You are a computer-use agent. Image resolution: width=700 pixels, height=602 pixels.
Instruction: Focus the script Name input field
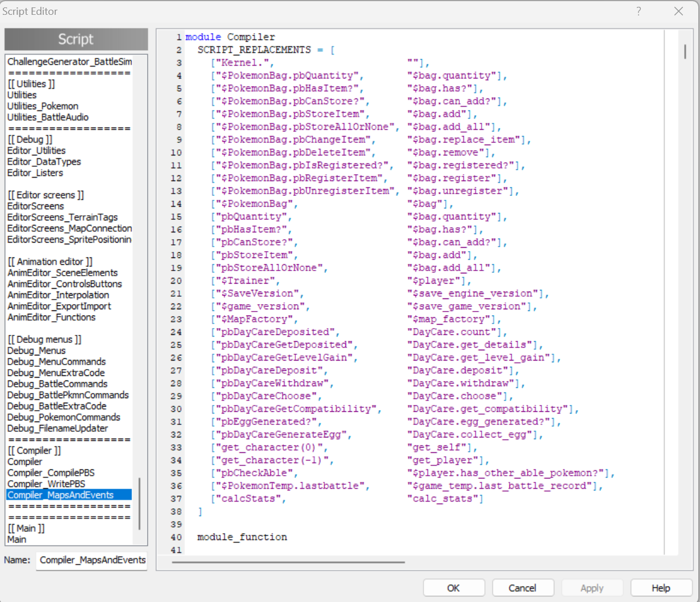[x=92, y=560]
